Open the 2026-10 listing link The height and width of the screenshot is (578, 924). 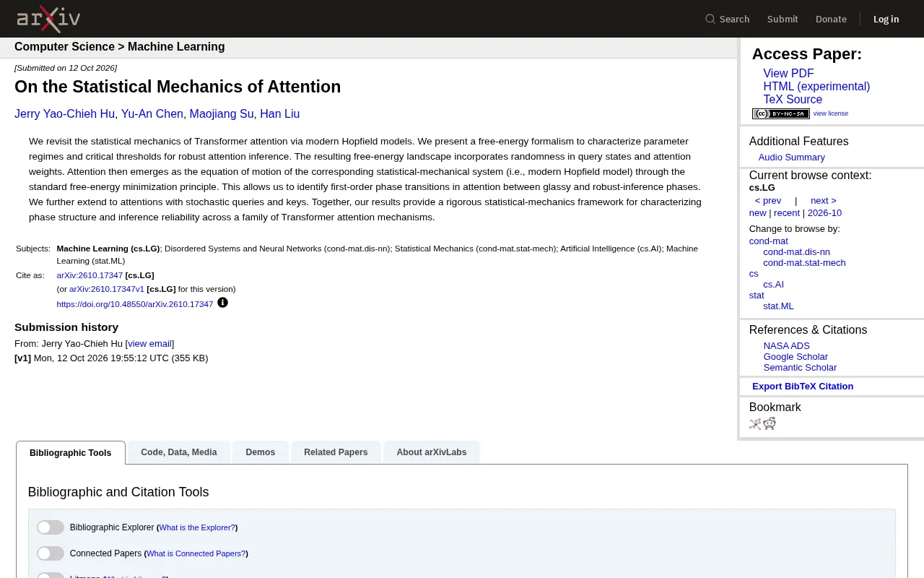(824, 213)
